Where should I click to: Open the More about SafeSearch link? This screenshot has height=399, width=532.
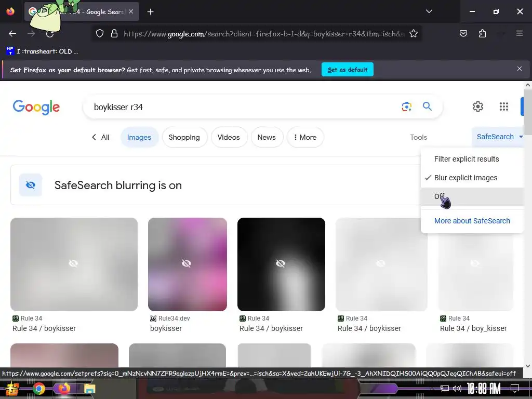tap(472, 221)
